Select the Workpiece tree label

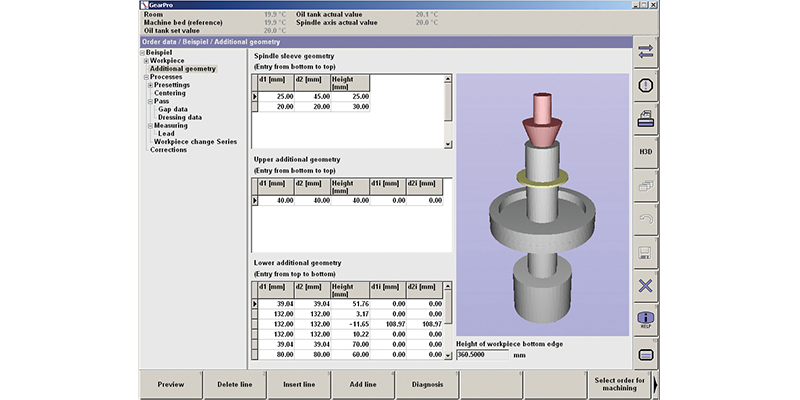(x=167, y=61)
